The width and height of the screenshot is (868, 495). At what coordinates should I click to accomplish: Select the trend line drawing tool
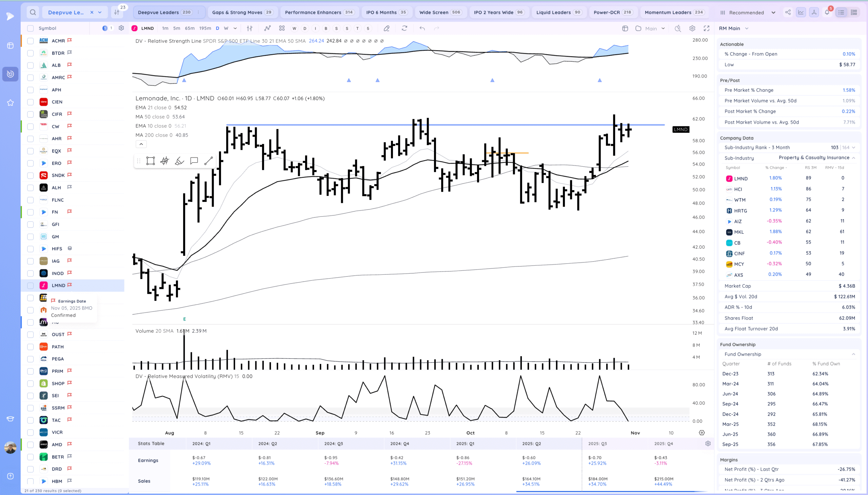coord(209,161)
